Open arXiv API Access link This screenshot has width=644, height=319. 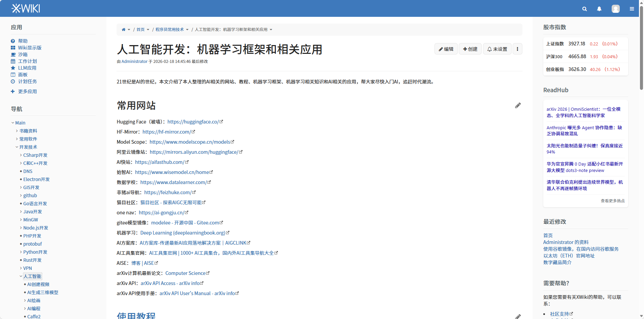coord(170,283)
